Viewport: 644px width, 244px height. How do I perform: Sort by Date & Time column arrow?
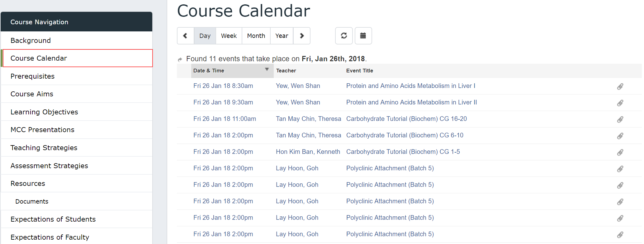pos(267,69)
